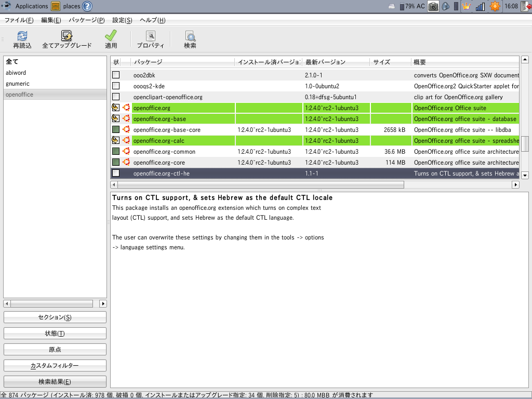Click the camera screenshot icon in the panel
Viewport: 532px width, 399px height.
433,6
